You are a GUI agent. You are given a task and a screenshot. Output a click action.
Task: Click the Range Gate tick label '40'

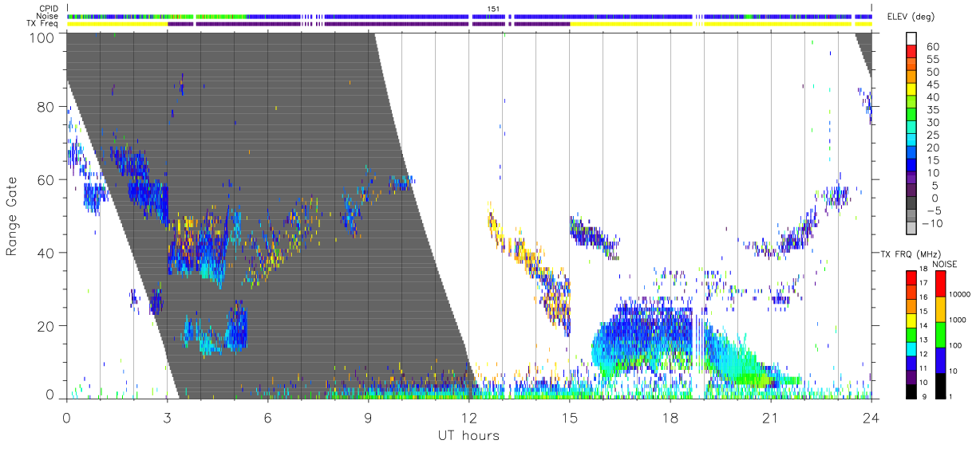46,252
